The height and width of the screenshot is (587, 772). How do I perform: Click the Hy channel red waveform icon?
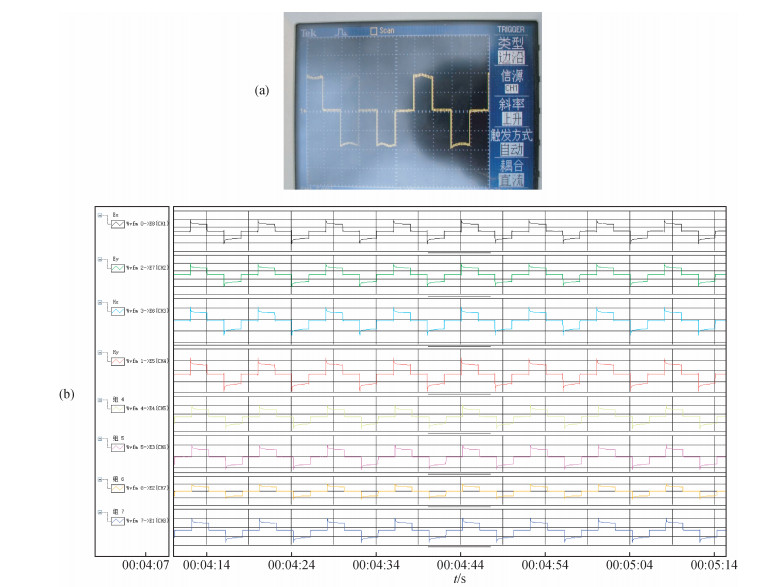117,364
